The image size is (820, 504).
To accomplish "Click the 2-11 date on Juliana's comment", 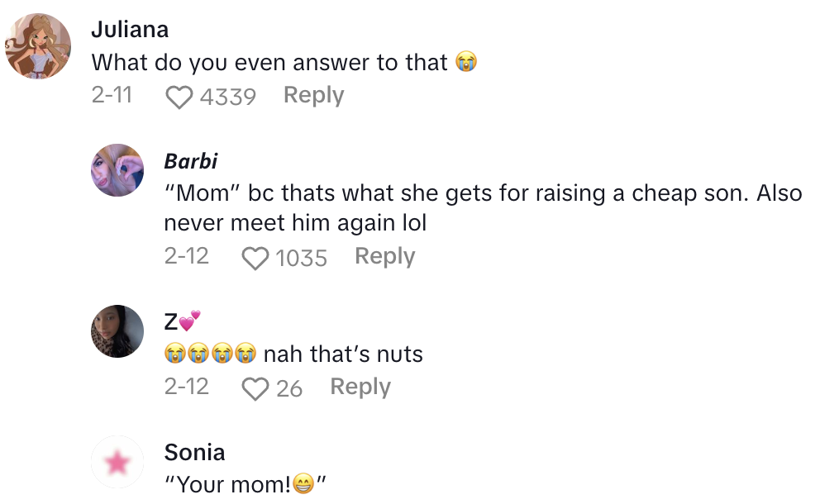I will [112, 96].
